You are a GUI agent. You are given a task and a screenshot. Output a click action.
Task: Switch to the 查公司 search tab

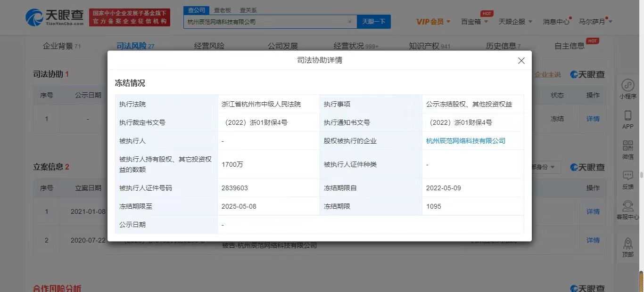click(x=196, y=10)
